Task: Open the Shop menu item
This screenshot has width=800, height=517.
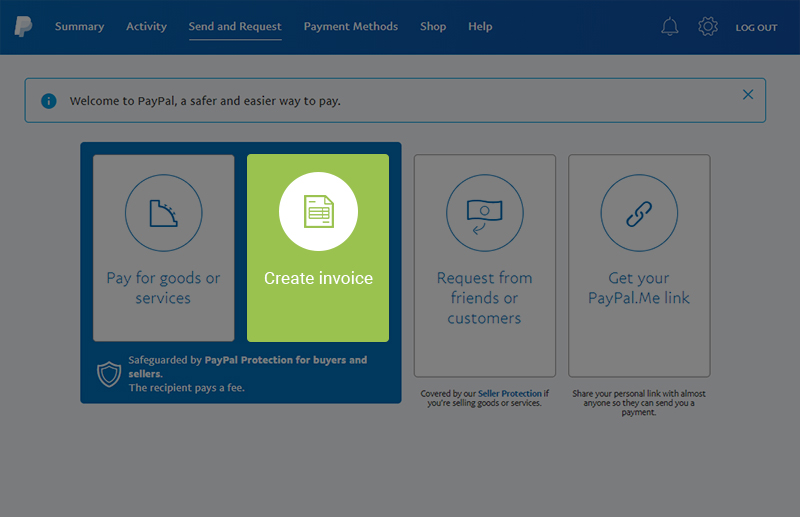Action: point(433,27)
